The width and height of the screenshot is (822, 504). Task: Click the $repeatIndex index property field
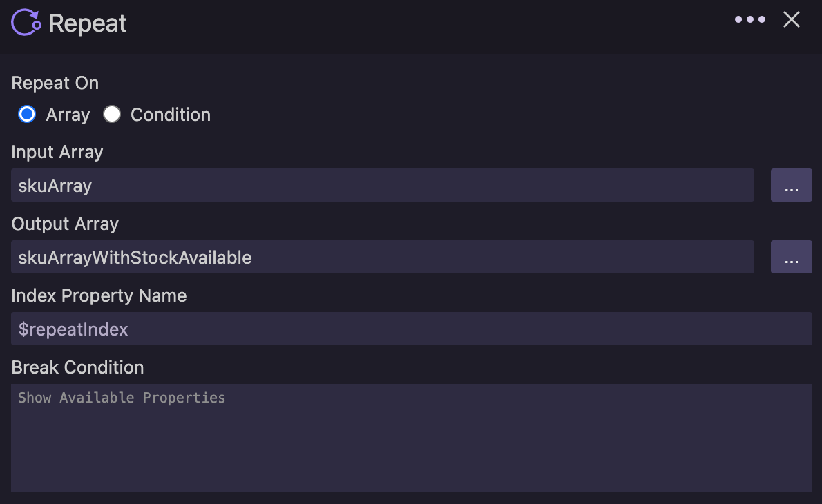click(412, 329)
